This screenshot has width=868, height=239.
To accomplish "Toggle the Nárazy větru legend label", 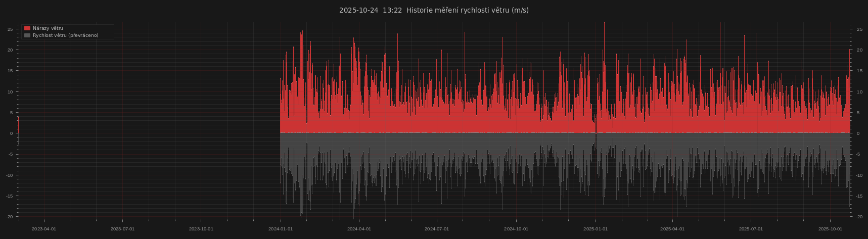I will pos(48,28).
